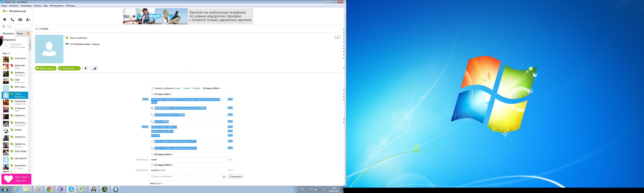The image size is (644, 193).
Task: Click the call phones dial icon
Action: (13, 19)
